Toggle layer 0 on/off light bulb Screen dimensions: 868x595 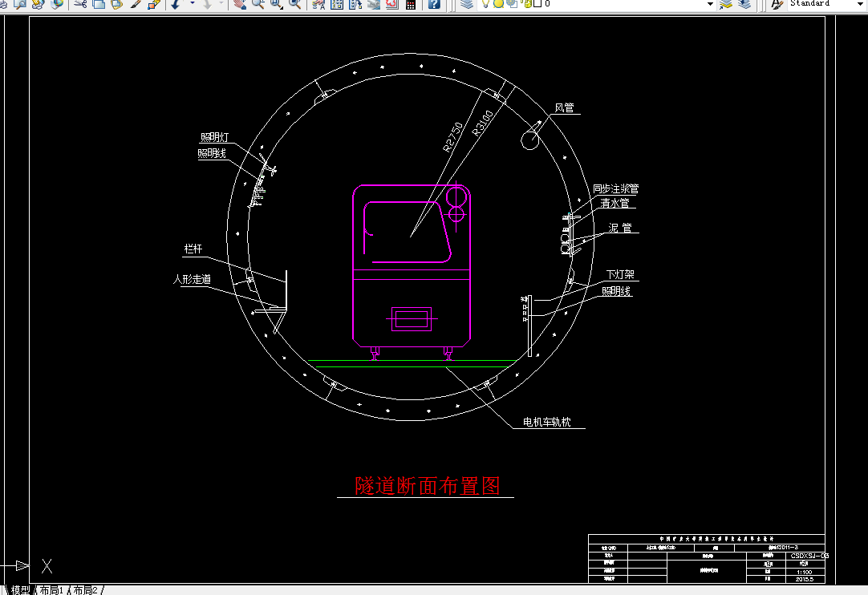(485, 4)
